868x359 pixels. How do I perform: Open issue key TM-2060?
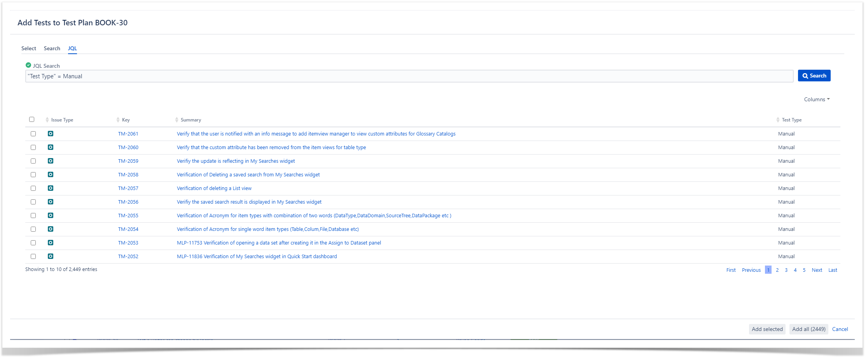pyautogui.click(x=128, y=147)
